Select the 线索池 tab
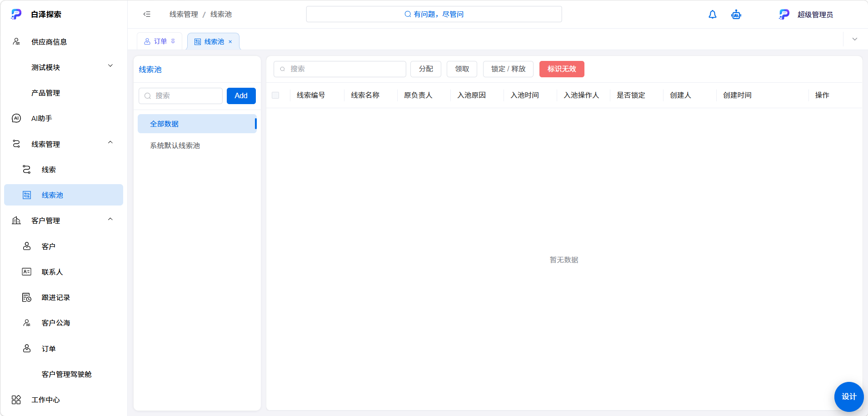 (x=213, y=41)
